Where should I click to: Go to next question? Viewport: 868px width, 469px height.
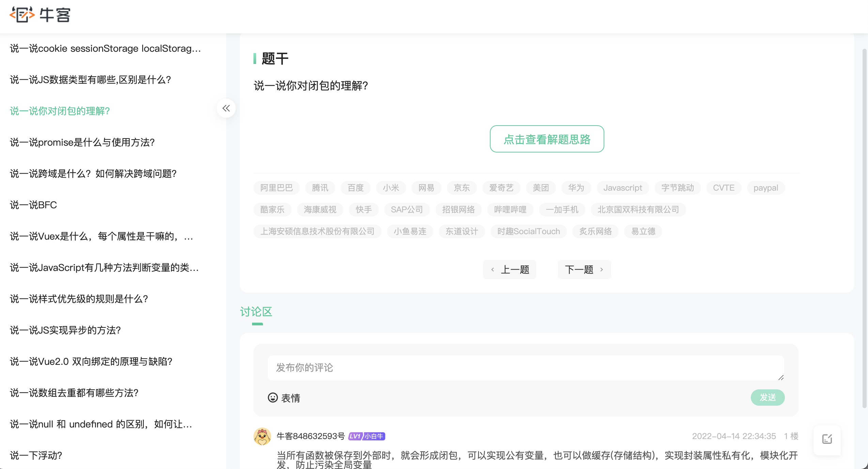click(x=584, y=270)
